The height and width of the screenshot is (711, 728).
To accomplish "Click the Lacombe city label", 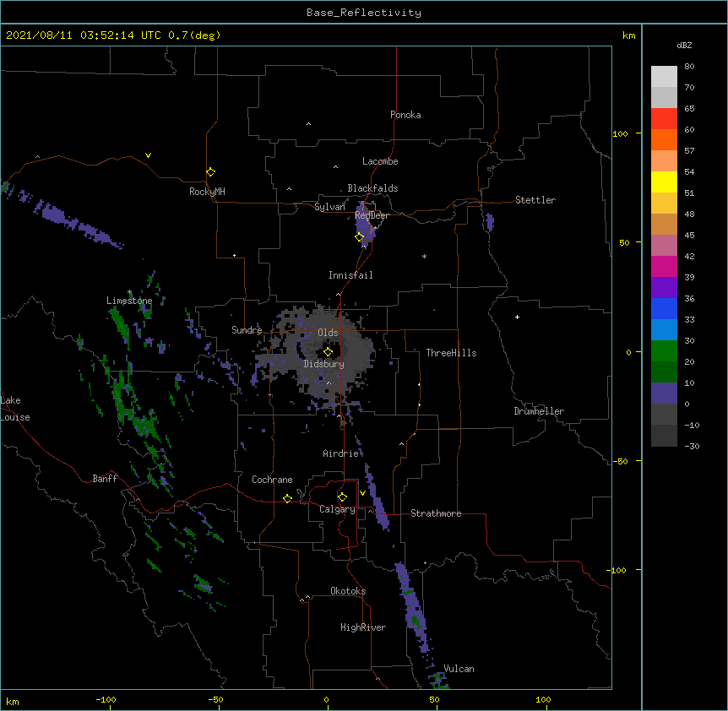I will [380, 161].
